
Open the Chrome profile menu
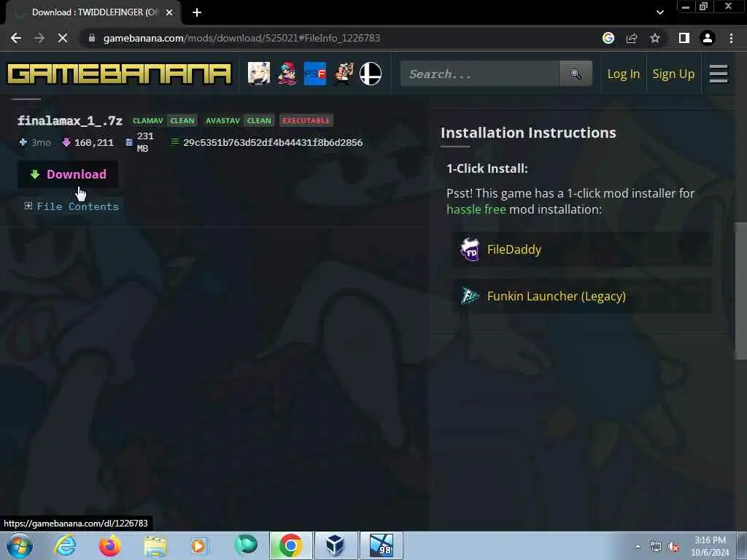coord(708,38)
